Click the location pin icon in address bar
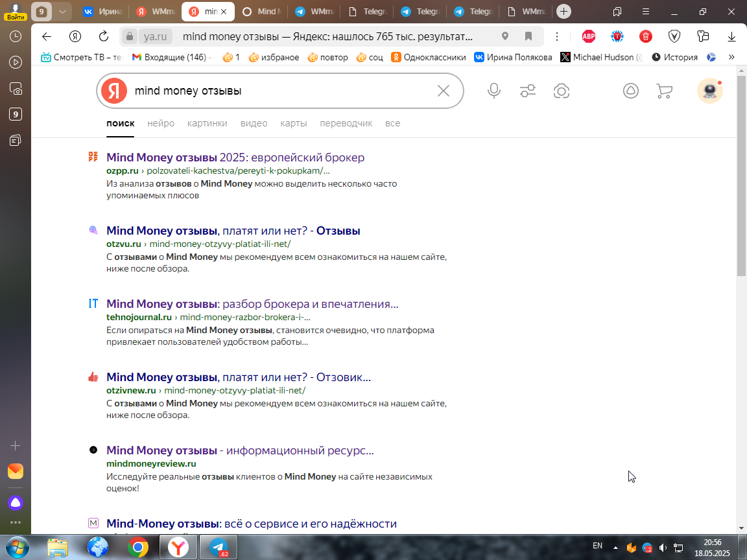Image resolution: width=747 pixels, height=560 pixels. 505,36
